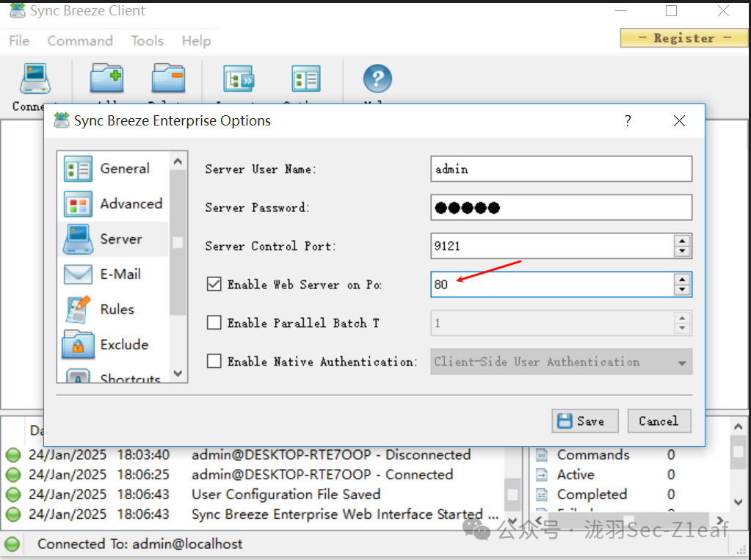Uncheck Enable Web Server on Port
This screenshot has width=751, height=560.
(214, 284)
